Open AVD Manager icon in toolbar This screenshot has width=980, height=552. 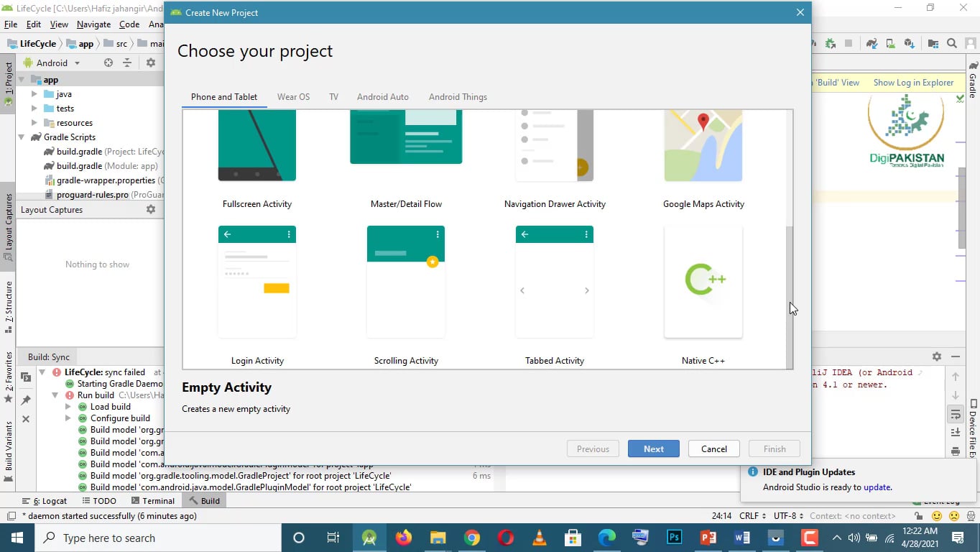pyautogui.click(x=890, y=44)
